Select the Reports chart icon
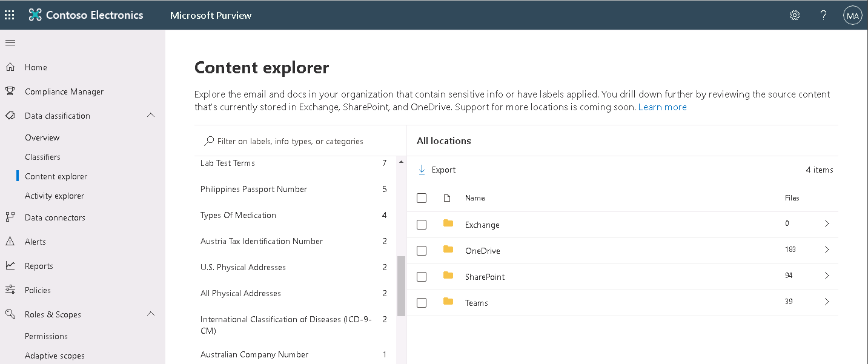 10,265
